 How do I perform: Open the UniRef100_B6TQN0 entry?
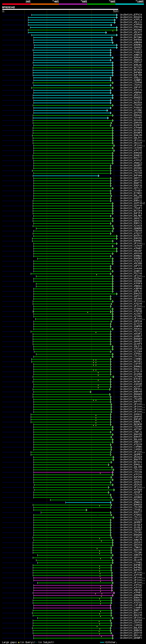click(131, 37)
